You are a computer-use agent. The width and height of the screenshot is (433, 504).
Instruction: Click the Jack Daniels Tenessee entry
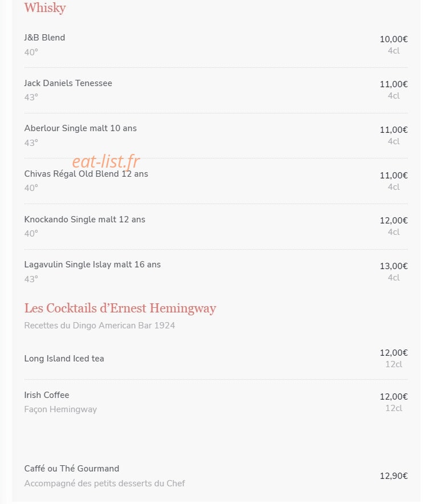click(x=68, y=83)
